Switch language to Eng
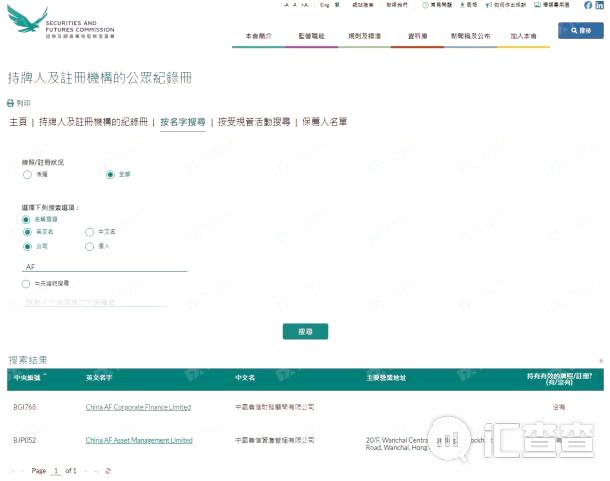Screen dimensions: 610x481 [x=324, y=5]
